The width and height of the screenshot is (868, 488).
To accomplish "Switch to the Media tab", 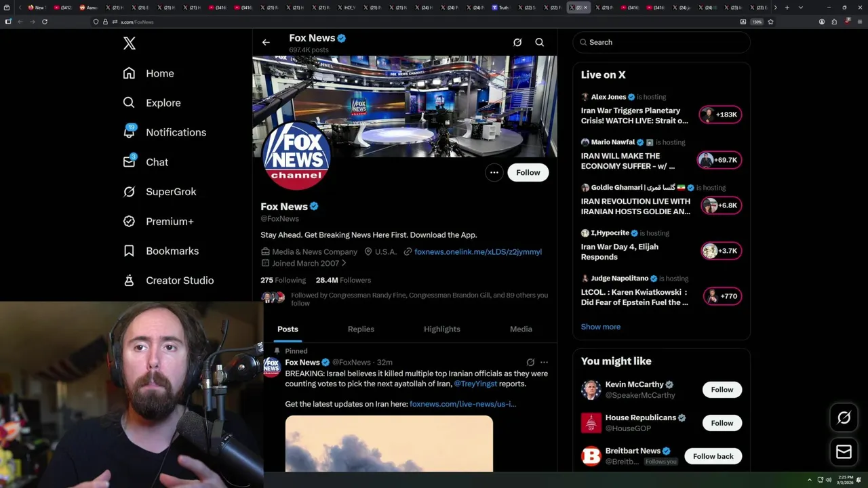I will (521, 329).
